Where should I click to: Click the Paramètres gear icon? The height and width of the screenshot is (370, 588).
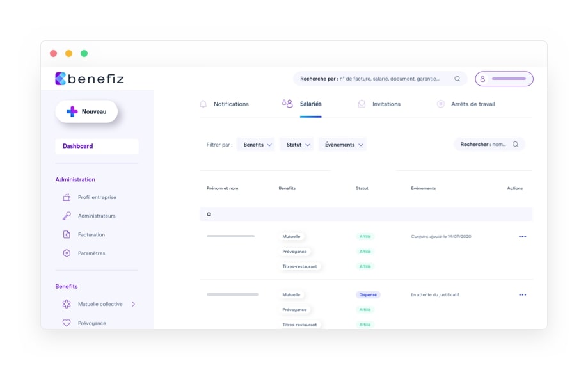67,253
